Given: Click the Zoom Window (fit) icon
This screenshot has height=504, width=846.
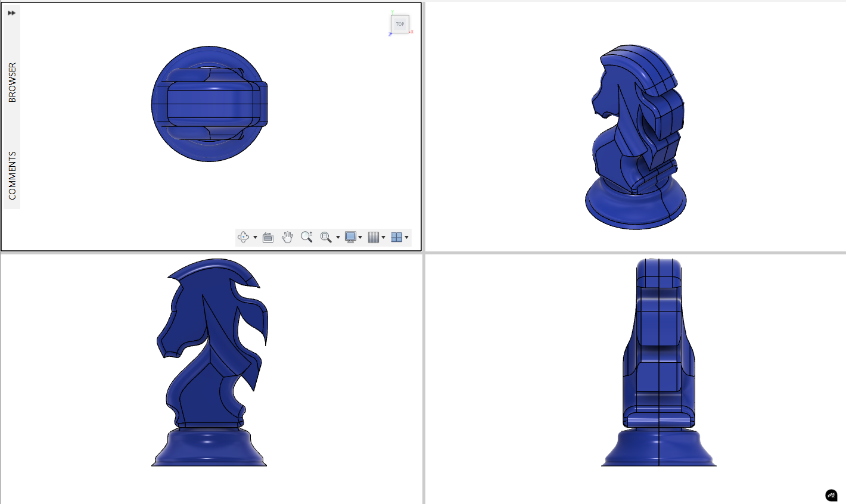Looking at the screenshot, I should (326, 237).
